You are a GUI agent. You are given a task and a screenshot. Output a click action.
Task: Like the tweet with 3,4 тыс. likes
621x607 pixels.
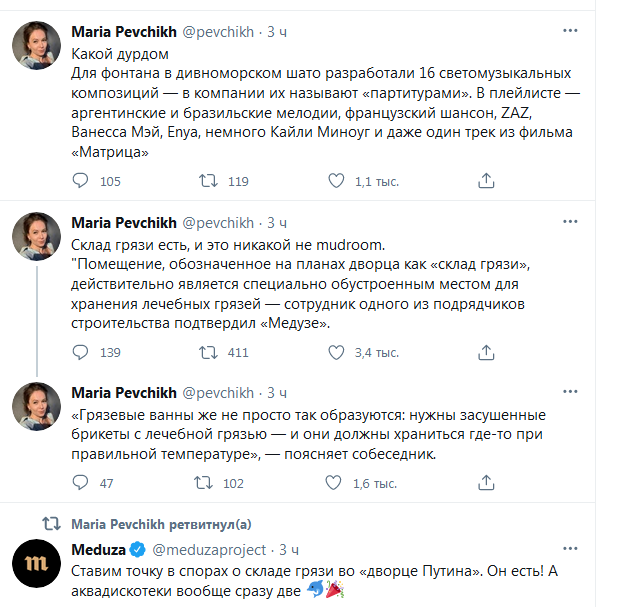pyautogui.click(x=338, y=352)
